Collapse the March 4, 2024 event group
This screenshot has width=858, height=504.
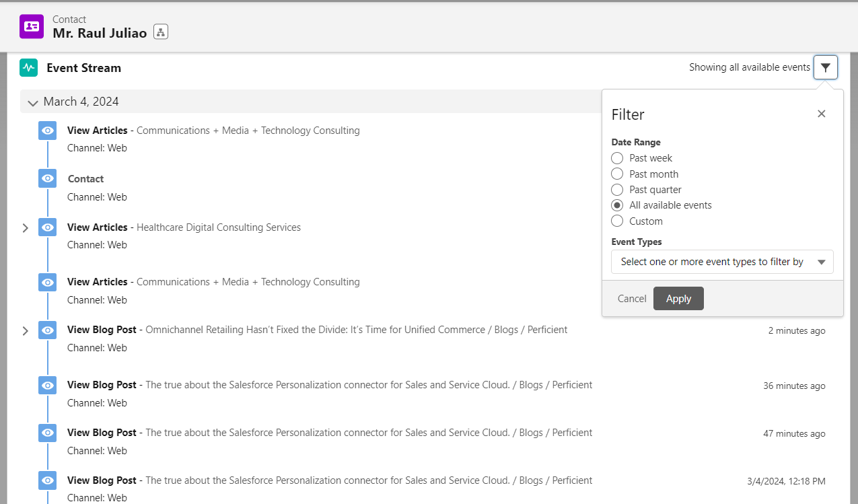(32, 102)
